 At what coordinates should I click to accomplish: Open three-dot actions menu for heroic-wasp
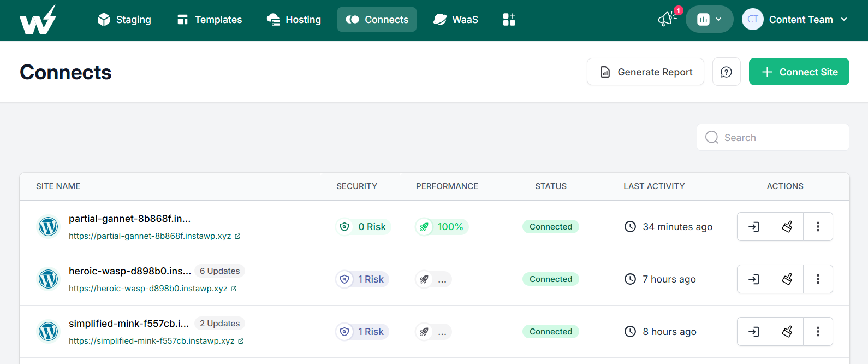tap(818, 279)
